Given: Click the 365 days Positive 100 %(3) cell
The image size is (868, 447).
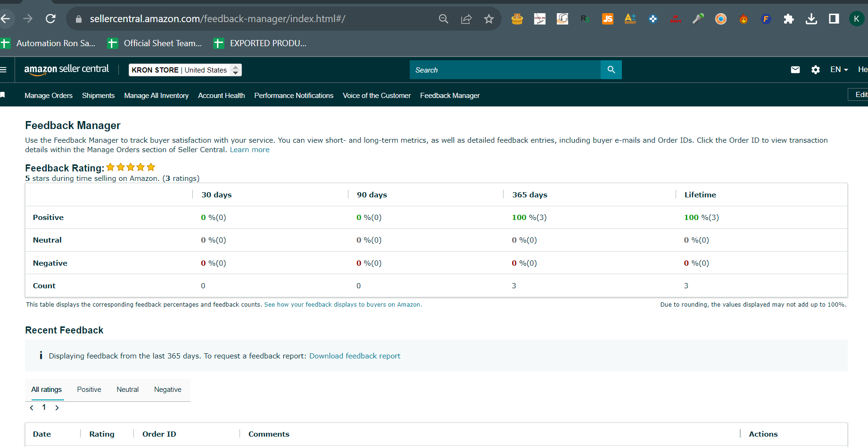Looking at the screenshot, I should [529, 218].
